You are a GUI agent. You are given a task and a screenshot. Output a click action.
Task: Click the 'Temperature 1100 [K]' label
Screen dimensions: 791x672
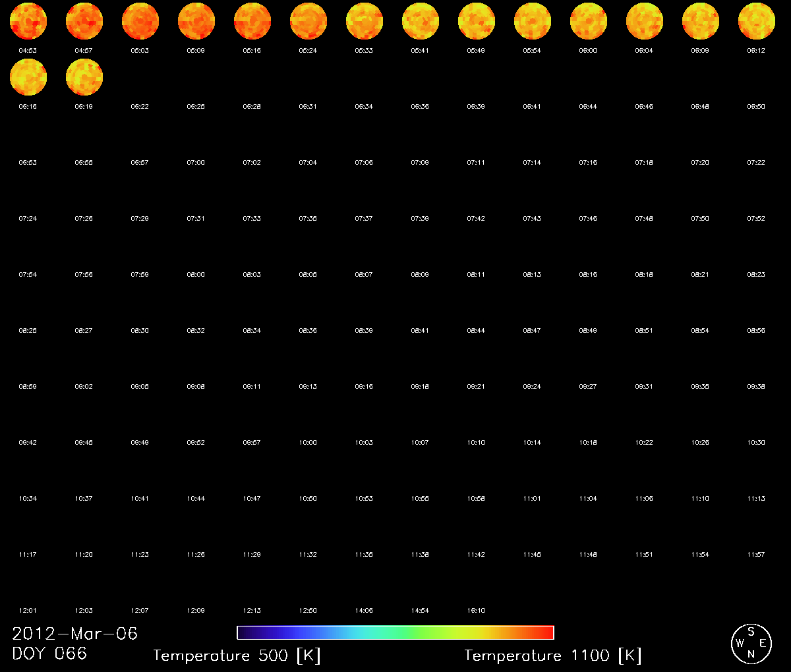[x=552, y=656]
